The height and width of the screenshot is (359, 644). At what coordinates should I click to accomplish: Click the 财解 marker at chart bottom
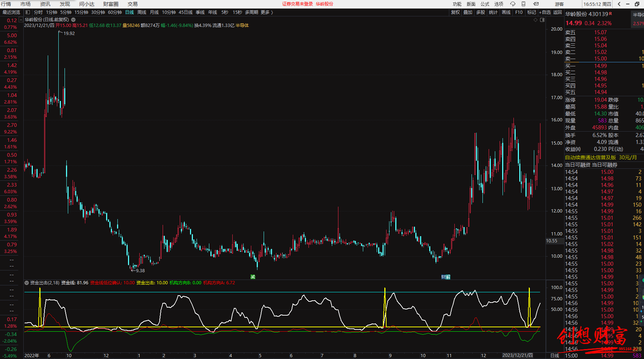(446, 277)
